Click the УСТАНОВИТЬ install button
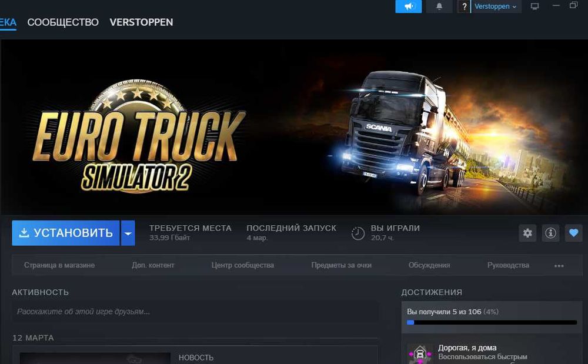 click(66, 233)
